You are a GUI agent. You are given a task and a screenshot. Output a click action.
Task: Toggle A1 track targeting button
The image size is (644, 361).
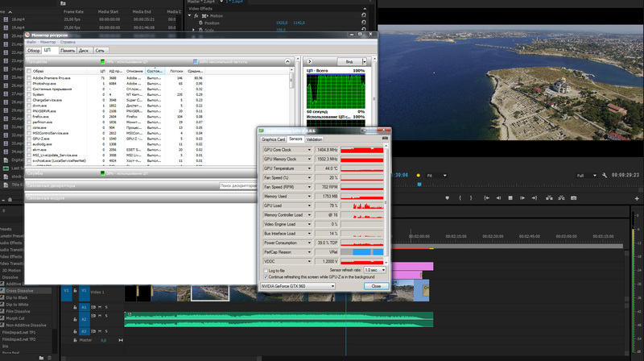click(84, 307)
